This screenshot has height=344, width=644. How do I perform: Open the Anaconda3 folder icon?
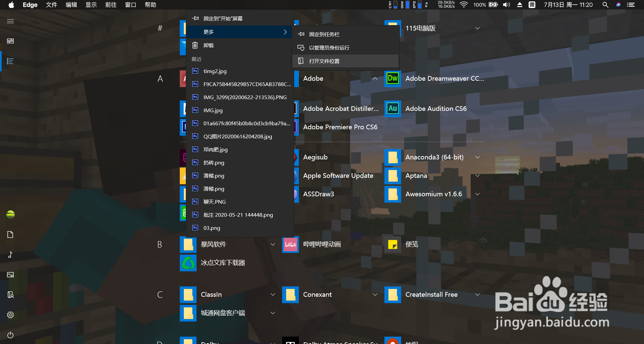[393, 157]
